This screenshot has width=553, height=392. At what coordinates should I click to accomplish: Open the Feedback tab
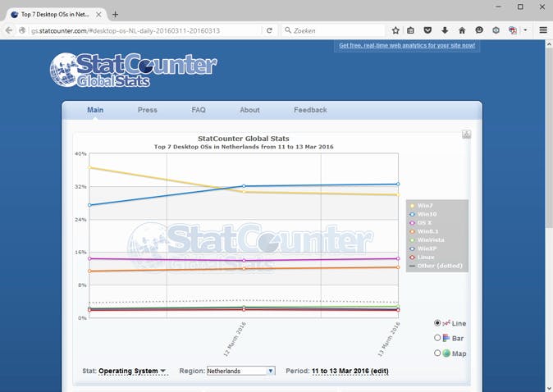tap(310, 110)
